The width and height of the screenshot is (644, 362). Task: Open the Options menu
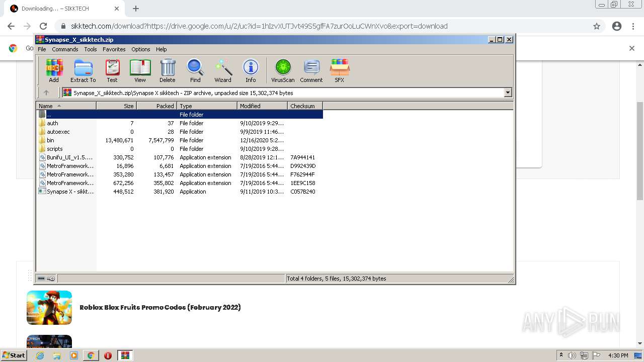coord(141,49)
